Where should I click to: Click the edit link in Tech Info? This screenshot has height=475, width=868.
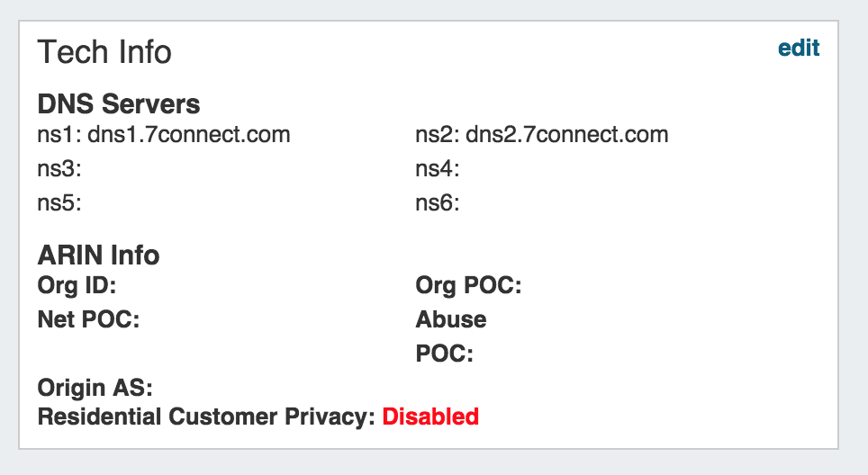799,49
